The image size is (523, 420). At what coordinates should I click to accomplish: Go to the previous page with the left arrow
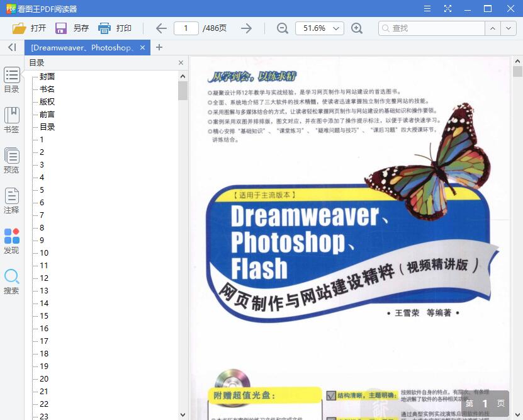(162, 28)
